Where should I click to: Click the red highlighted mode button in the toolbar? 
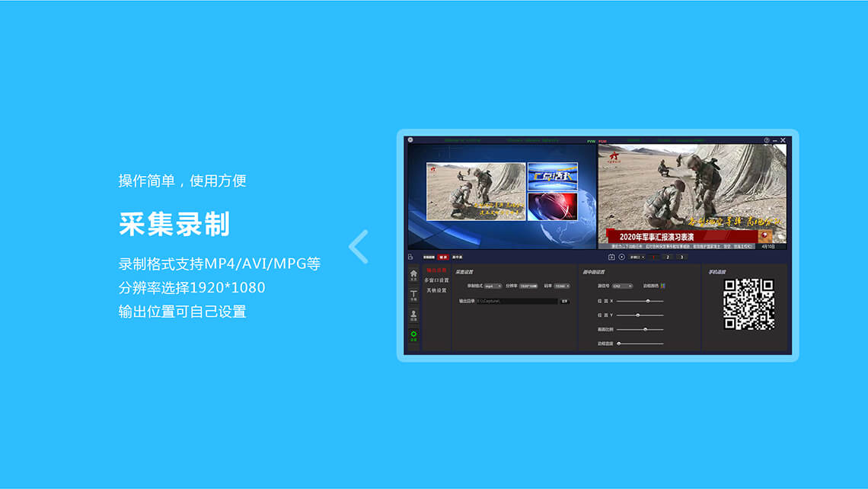[x=443, y=257]
